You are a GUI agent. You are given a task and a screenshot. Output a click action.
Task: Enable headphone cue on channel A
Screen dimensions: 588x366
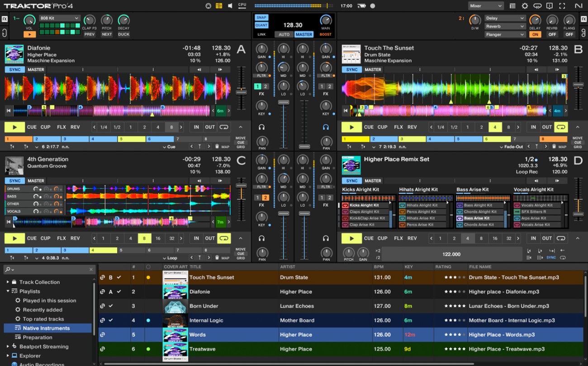[261, 127]
